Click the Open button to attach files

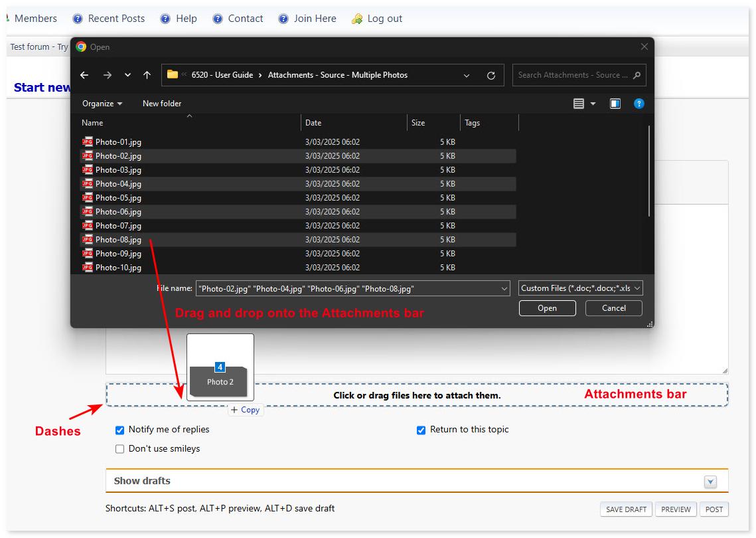coord(547,308)
